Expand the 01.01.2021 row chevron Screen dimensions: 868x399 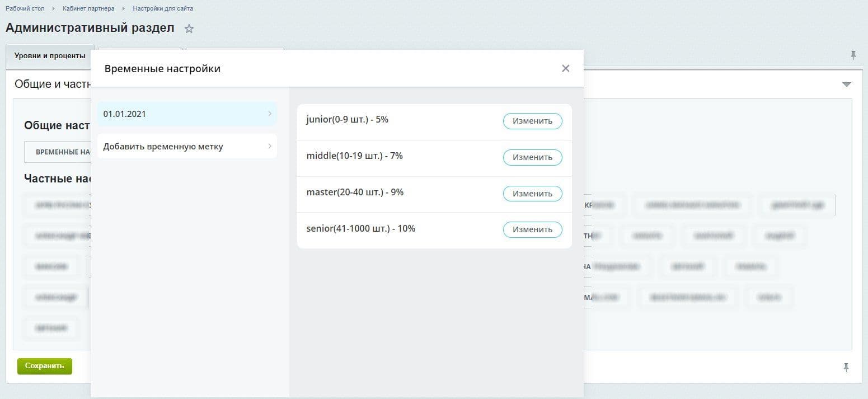(270, 114)
